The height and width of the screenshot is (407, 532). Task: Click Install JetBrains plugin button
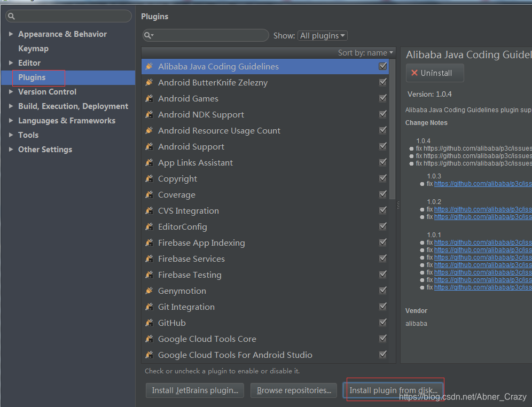(x=195, y=390)
